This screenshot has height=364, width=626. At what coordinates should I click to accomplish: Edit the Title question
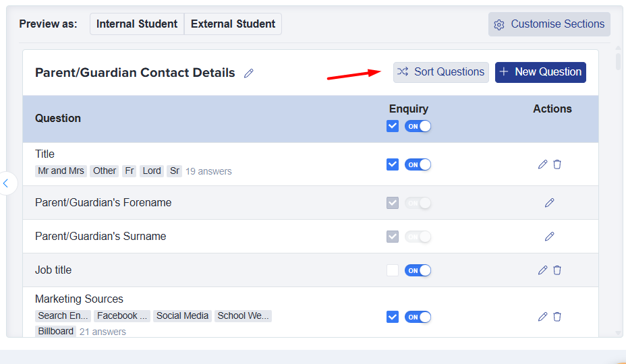pos(542,164)
